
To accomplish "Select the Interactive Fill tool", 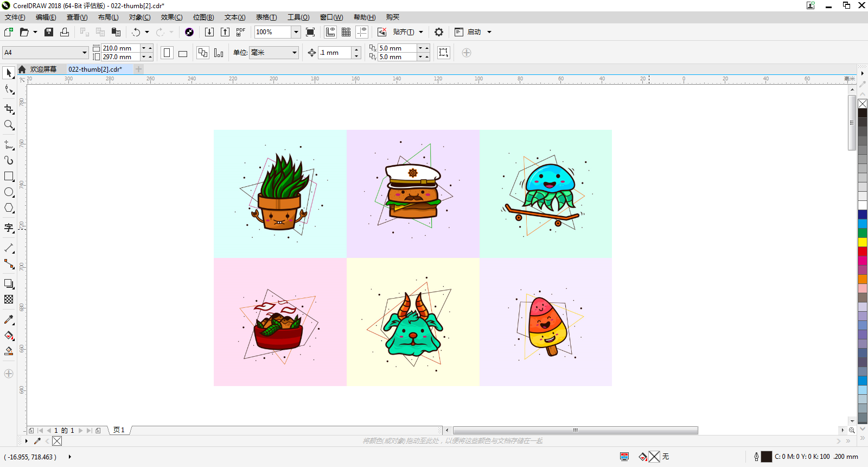I will 9,336.
